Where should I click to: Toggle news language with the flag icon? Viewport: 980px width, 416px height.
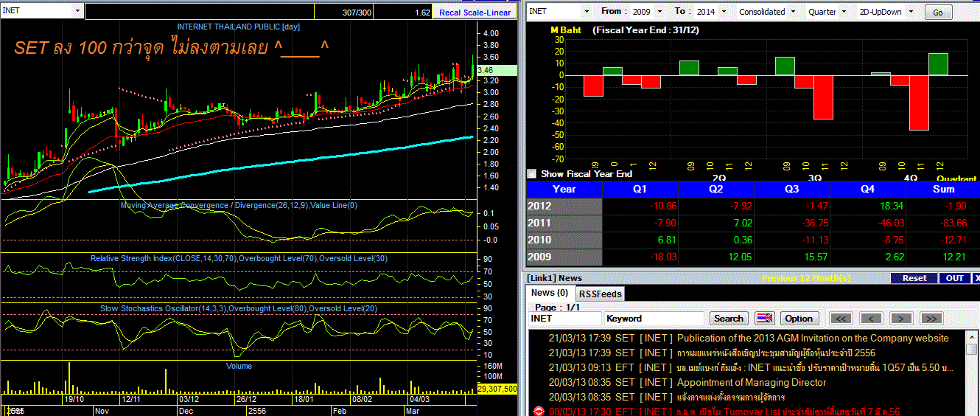coord(764,319)
